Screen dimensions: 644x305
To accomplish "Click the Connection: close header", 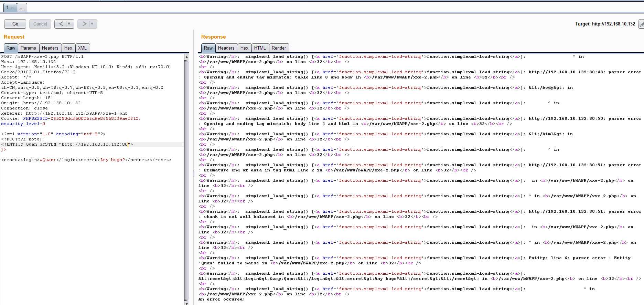I will pos(24,108).
